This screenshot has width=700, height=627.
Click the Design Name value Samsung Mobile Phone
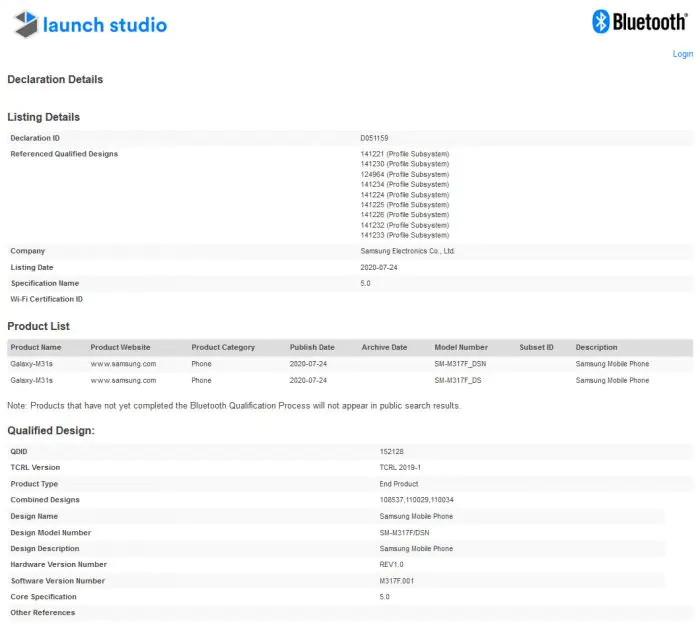[416, 516]
